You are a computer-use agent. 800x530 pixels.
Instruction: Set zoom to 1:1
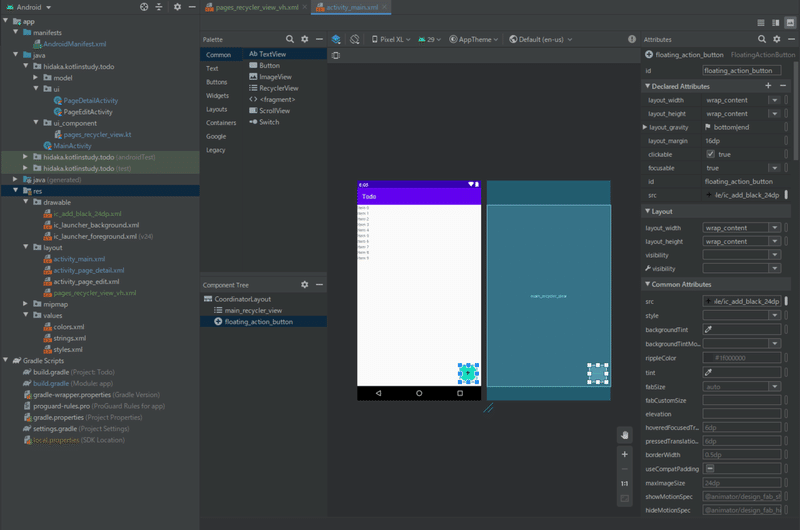click(624, 484)
